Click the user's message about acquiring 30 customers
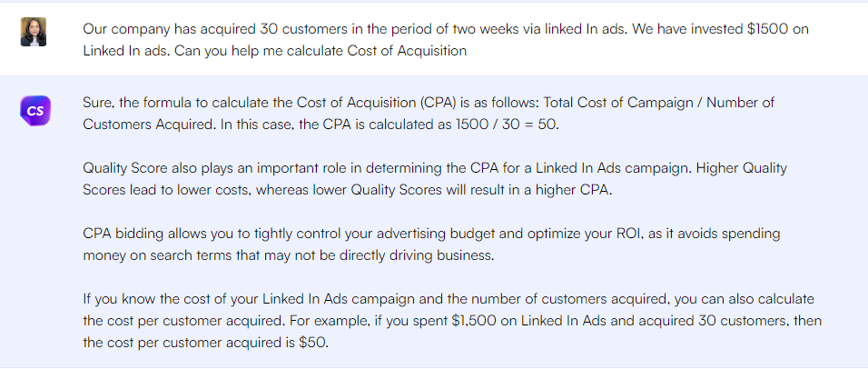This screenshot has width=868, height=369. click(x=445, y=40)
